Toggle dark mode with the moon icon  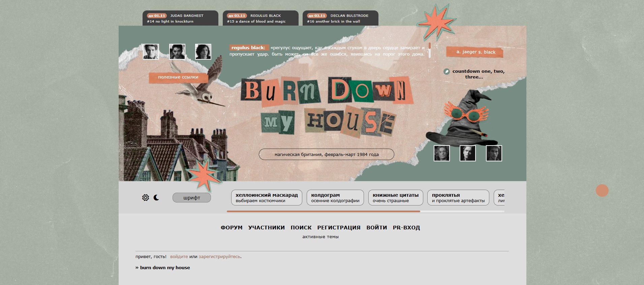point(156,198)
